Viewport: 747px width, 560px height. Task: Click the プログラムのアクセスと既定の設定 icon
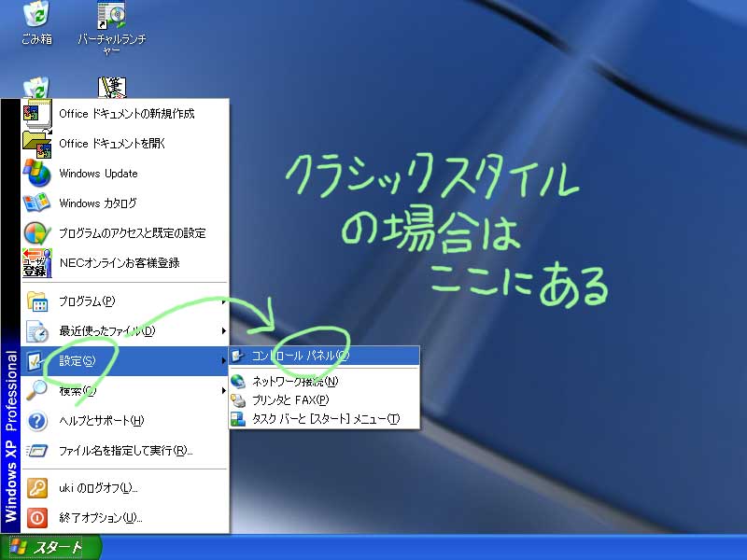click(36, 233)
